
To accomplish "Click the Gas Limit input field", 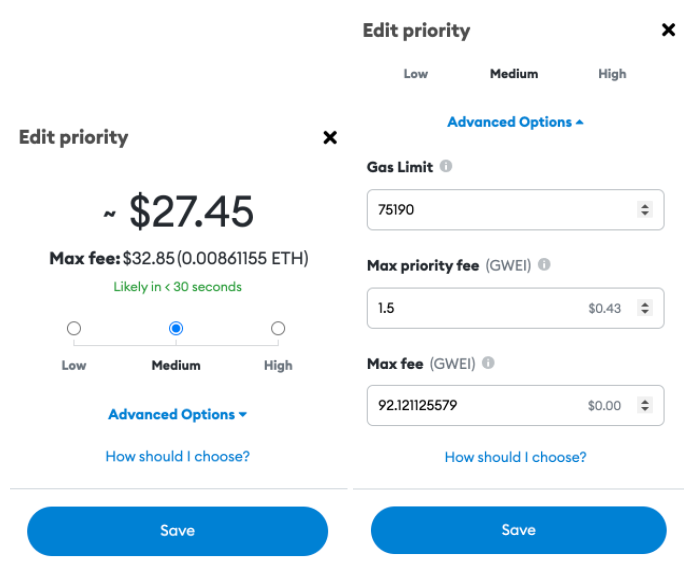I will [515, 209].
